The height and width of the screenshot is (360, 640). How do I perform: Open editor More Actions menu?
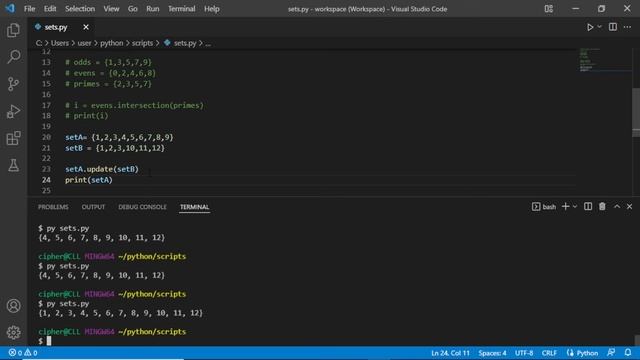coord(627,27)
